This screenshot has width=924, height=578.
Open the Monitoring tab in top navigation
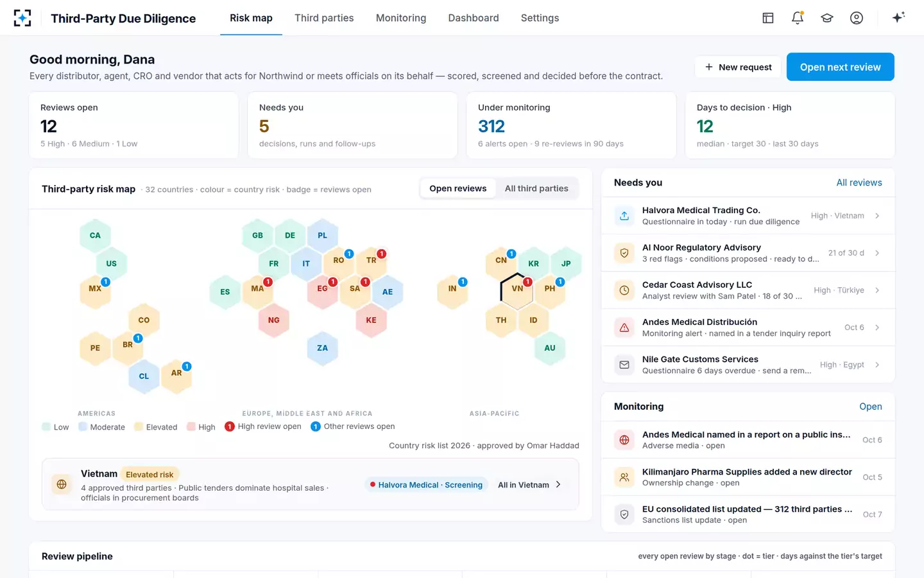[401, 18]
